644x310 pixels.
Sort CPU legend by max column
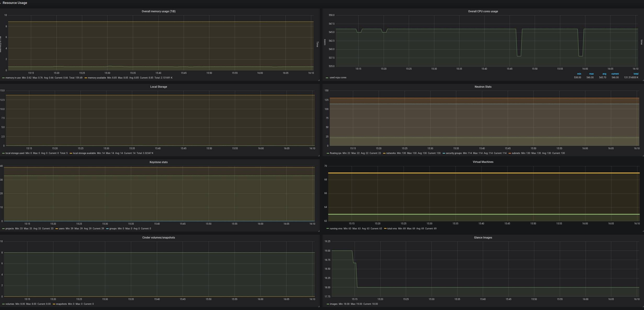pyautogui.click(x=591, y=74)
